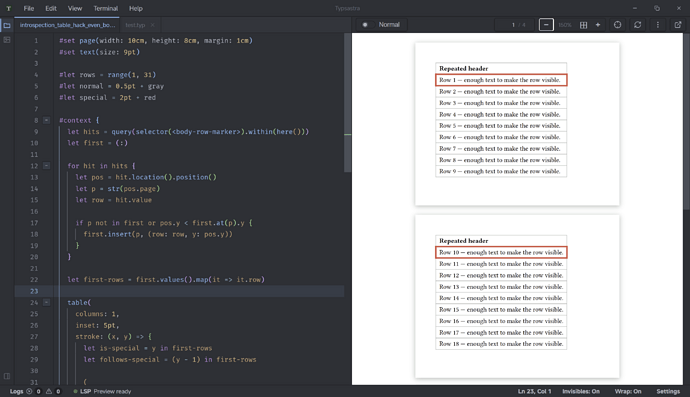This screenshot has height=397, width=690.
Task: Click the green LSP status indicator
Action: pos(75,391)
